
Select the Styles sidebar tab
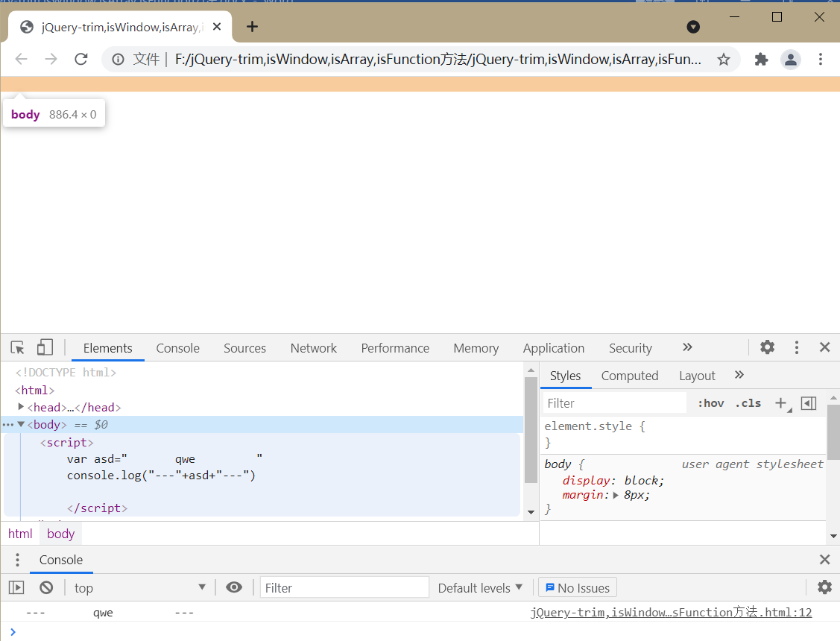(565, 376)
